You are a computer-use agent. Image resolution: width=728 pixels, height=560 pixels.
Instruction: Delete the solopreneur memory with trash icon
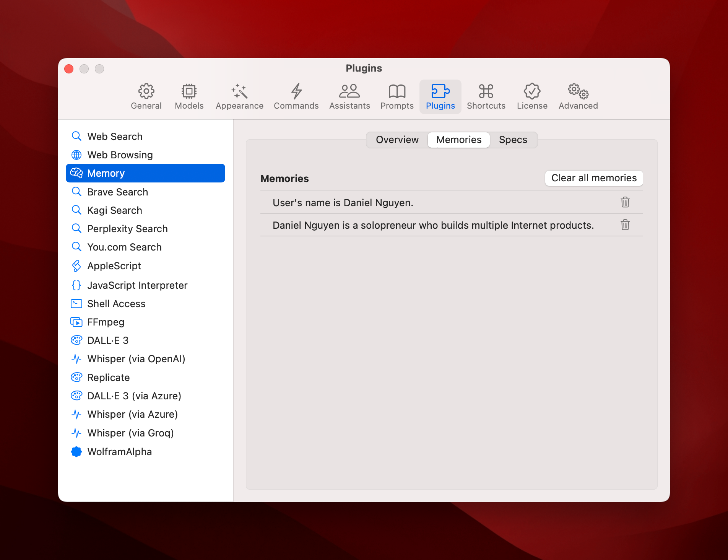coord(625,225)
